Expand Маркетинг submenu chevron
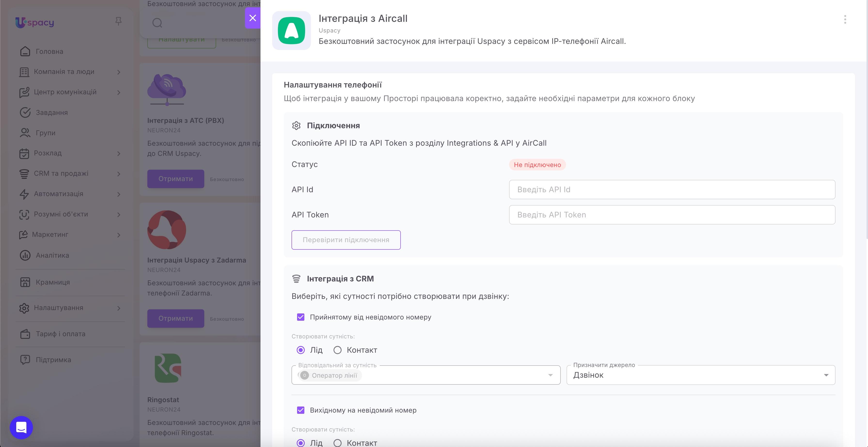This screenshot has height=447, width=868. tap(118, 235)
